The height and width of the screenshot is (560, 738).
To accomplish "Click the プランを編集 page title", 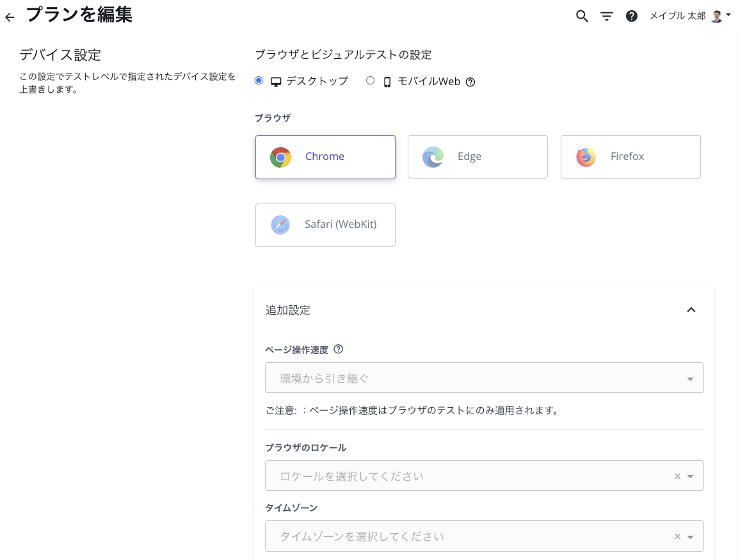I will click(x=79, y=15).
